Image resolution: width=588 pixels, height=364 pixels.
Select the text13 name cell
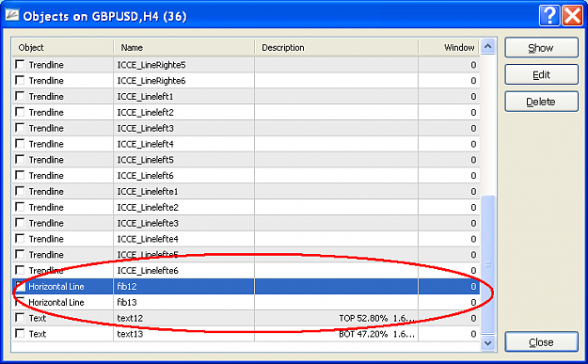(x=183, y=334)
